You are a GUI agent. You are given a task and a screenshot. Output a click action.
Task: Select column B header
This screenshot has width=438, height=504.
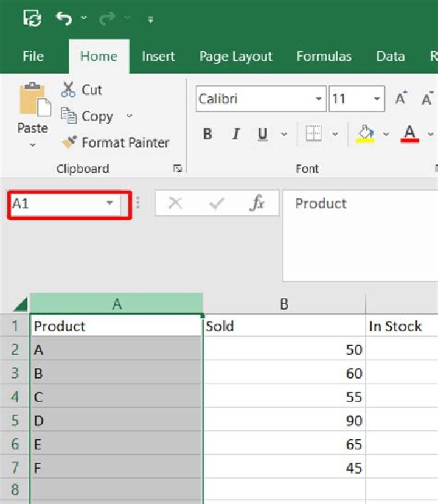(x=284, y=304)
